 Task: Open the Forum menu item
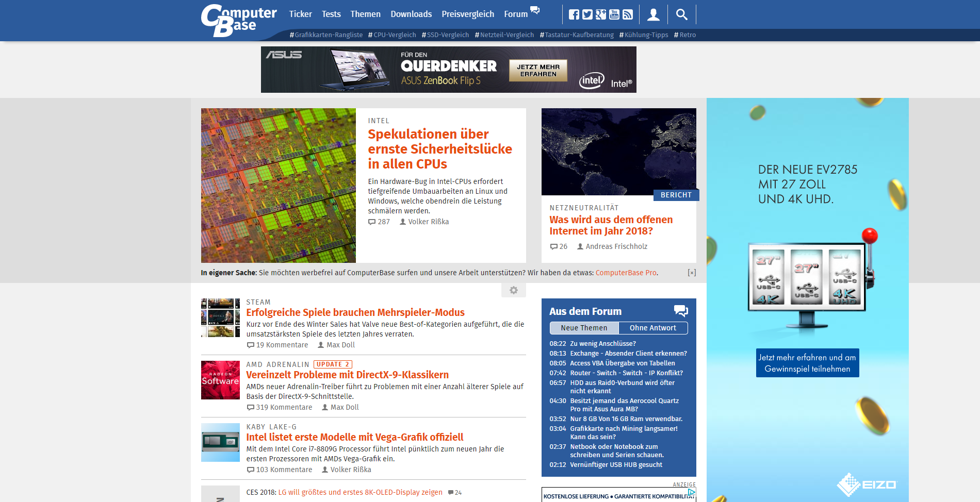click(516, 14)
